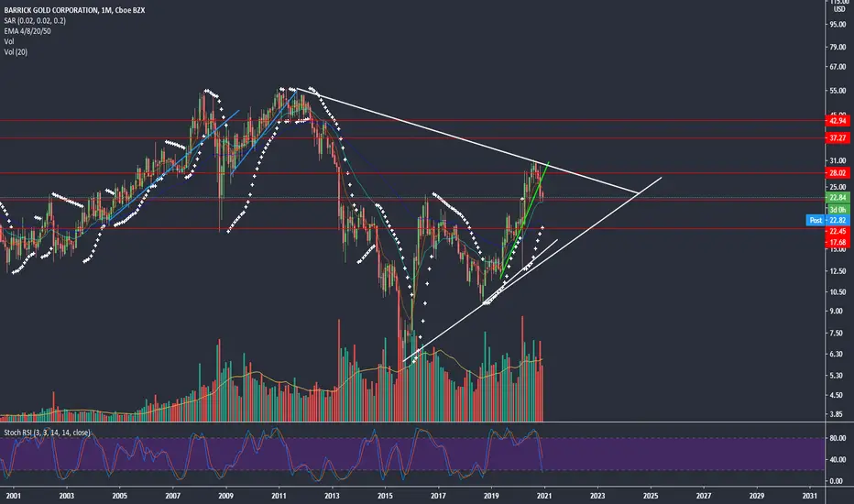The image size is (854, 504).
Task: Click 2021 on the time axis
Action: coord(544,496)
